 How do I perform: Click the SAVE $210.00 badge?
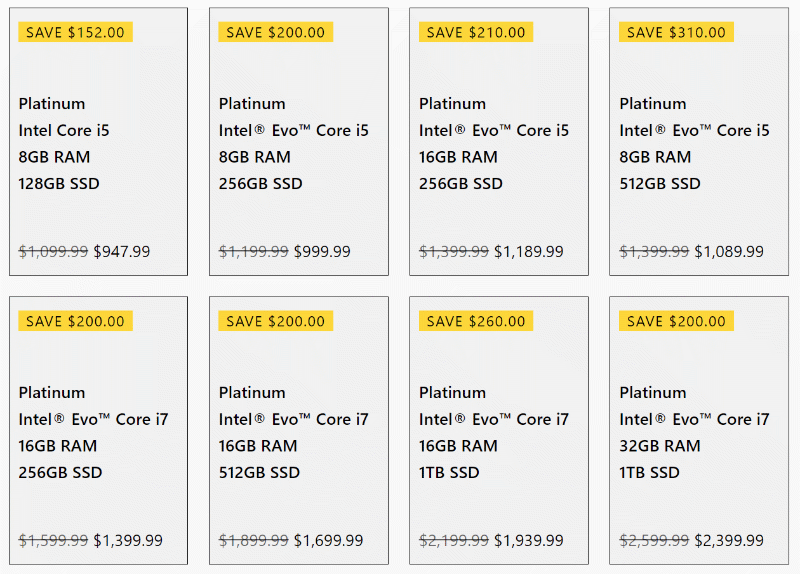coord(476,32)
